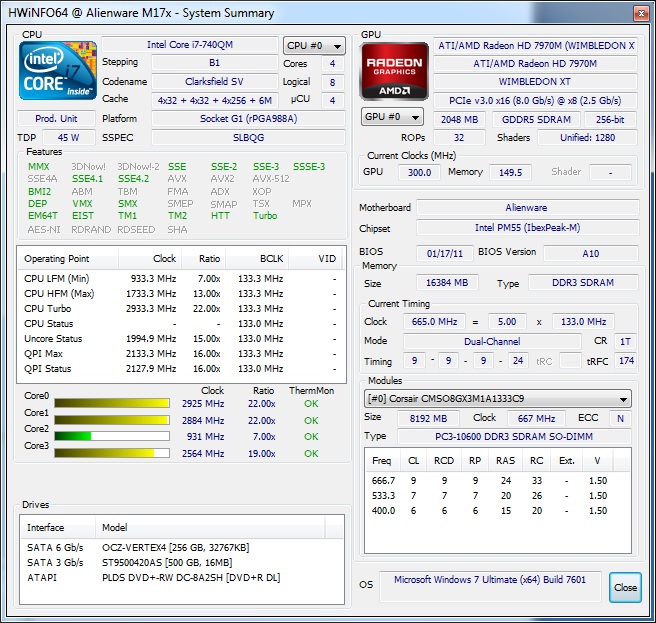Click the 45 W TDP field
Screen dimensions: 656x623
(69, 138)
